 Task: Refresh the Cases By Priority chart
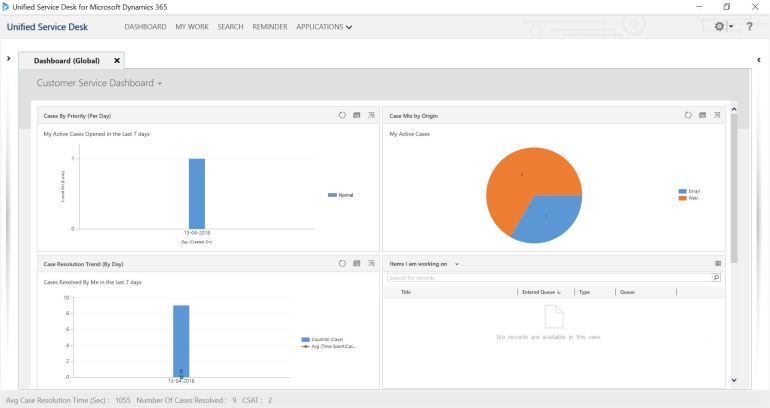tap(342, 115)
